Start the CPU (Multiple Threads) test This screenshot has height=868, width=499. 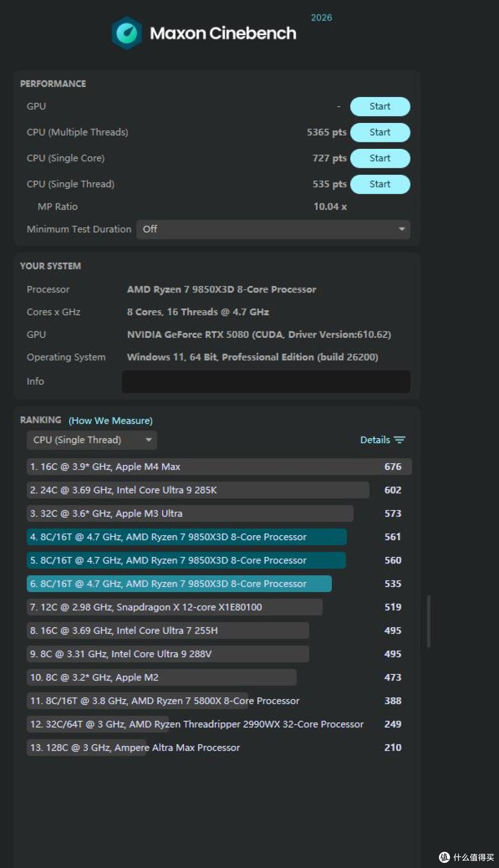[x=380, y=132]
